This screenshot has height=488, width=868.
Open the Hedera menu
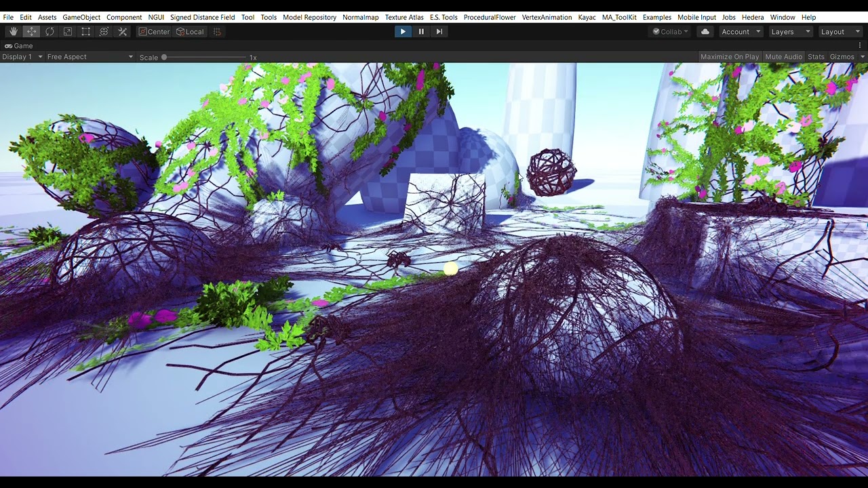[753, 17]
